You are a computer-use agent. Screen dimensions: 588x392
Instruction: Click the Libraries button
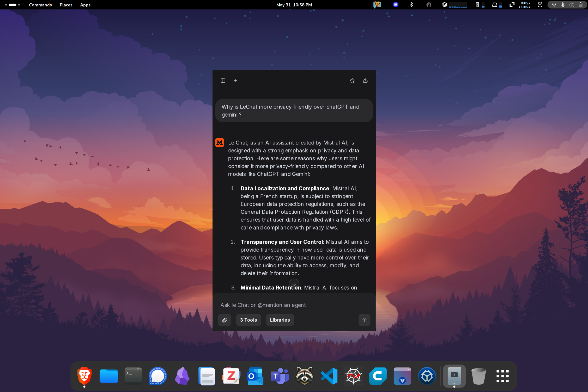pos(280,320)
